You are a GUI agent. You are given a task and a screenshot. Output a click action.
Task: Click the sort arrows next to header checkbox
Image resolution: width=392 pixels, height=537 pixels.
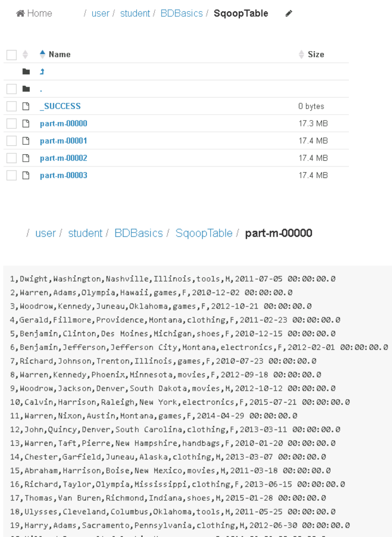click(x=27, y=55)
